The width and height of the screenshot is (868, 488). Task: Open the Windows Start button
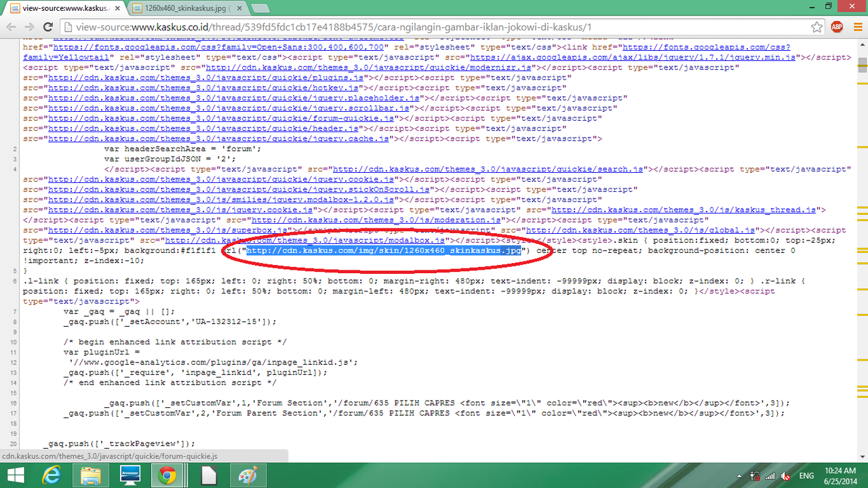tap(16, 475)
